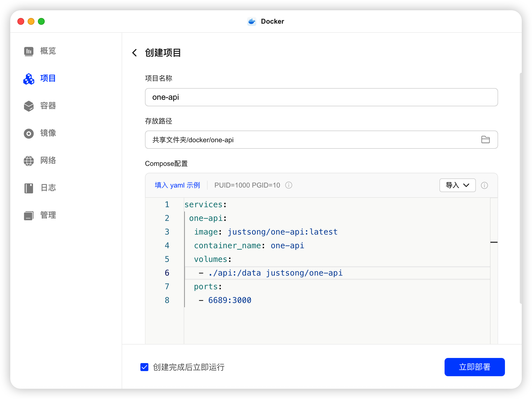Uncheck 创建完成后立即运行 checkbox
Viewport: 532px width, 399px height.
coord(144,367)
